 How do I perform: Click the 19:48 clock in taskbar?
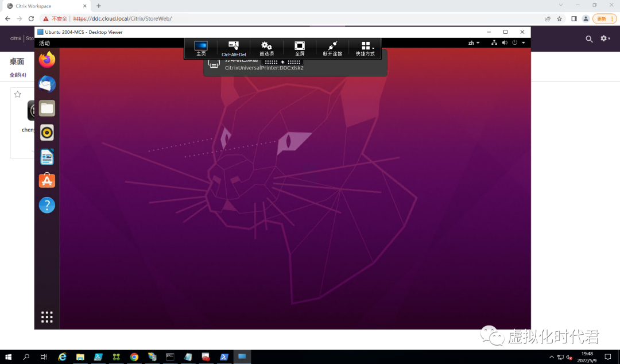point(587,357)
